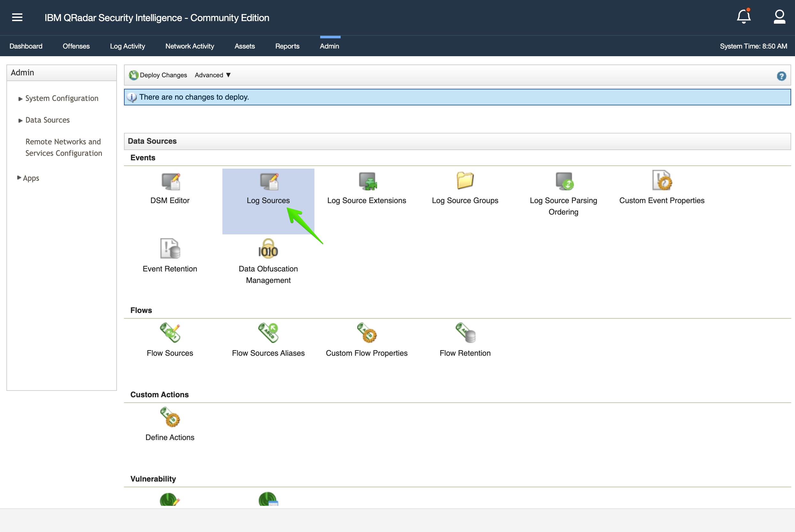The width and height of the screenshot is (795, 532).
Task: Open the Log Source Groups folder icon
Action: pyautogui.click(x=465, y=180)
